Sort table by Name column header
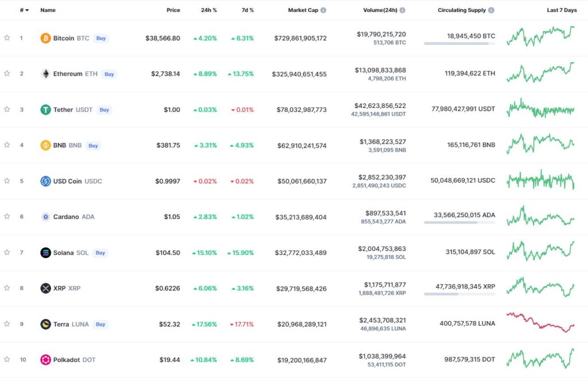 [x=48, y=10]
